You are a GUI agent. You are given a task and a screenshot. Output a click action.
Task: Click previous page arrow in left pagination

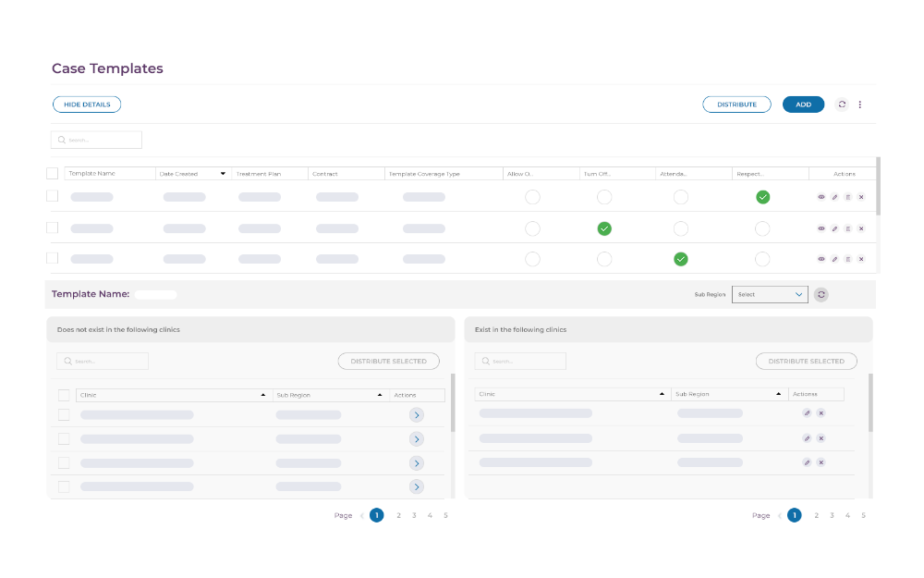point(362,515)
